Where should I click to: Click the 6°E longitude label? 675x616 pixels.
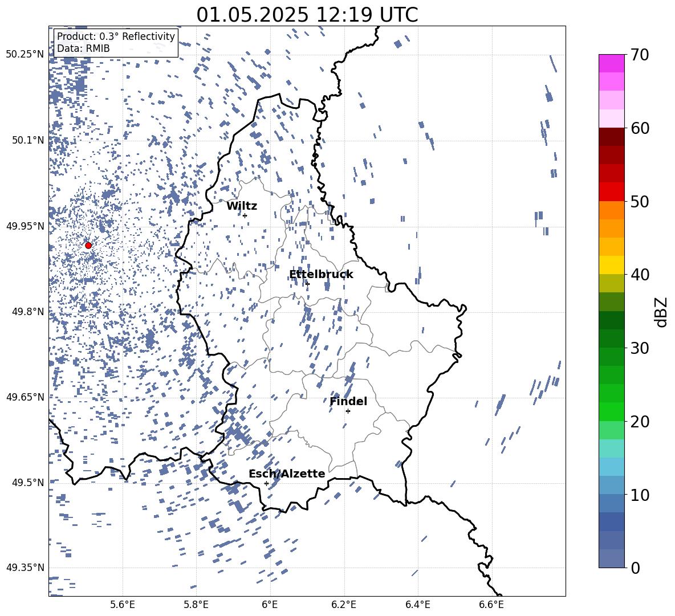270,605
